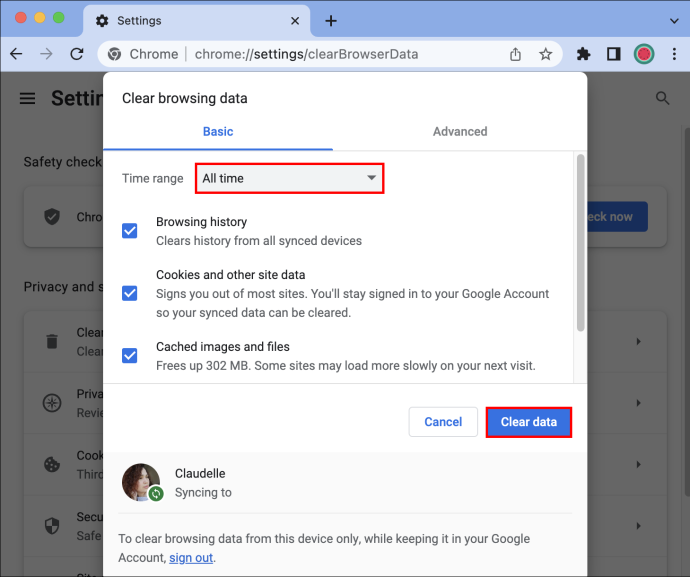This screenshot has height=577, width=690.
Task: Open a new tab with plus button
Action: [x=331, y=21]
